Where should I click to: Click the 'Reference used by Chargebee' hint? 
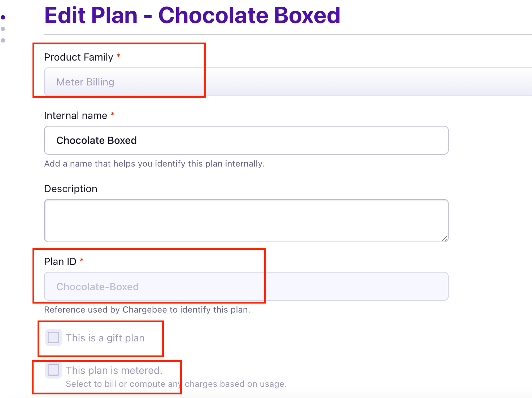click(x=147, y=310)
